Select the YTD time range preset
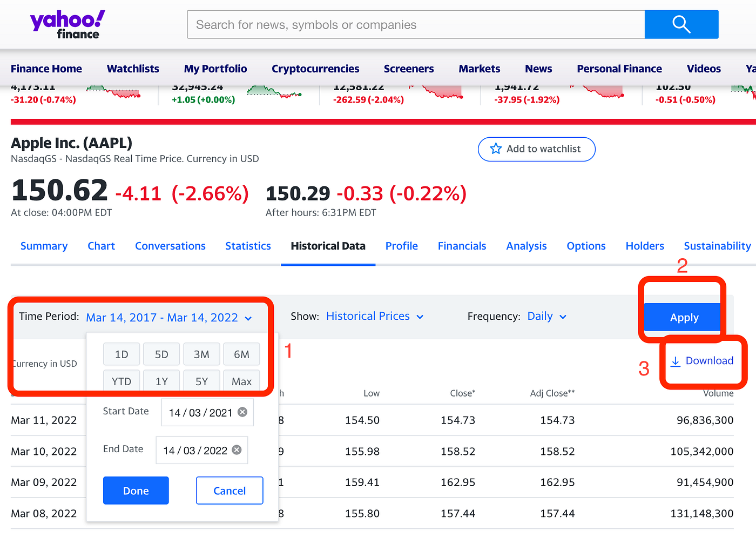756x537 pixels. pyautogui.click(x=122, y=381)
